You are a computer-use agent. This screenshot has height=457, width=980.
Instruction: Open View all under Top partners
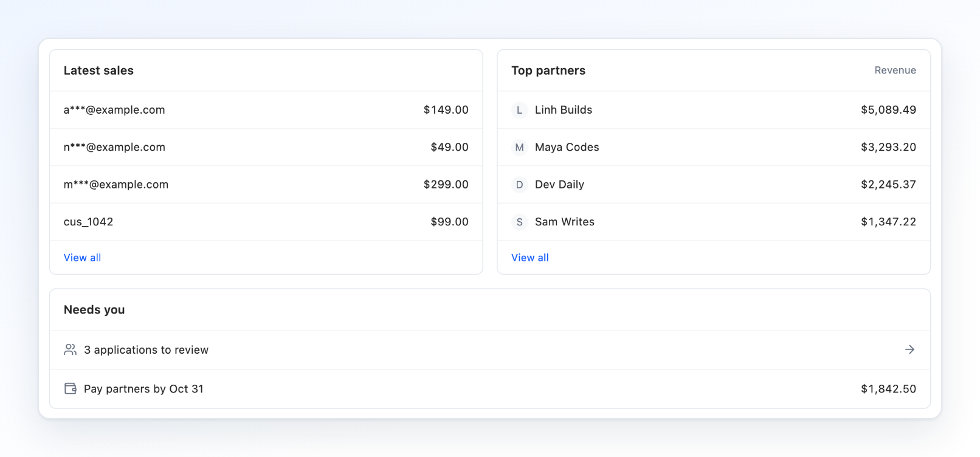530,258
